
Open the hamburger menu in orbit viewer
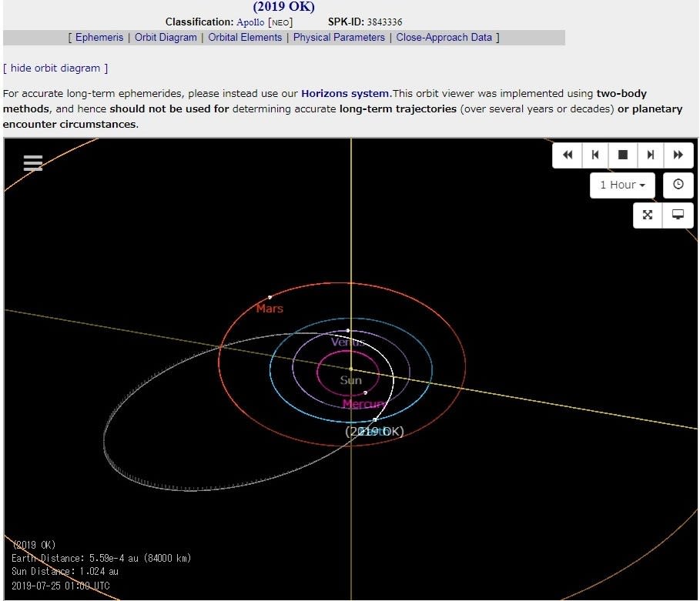coord(33,163)
